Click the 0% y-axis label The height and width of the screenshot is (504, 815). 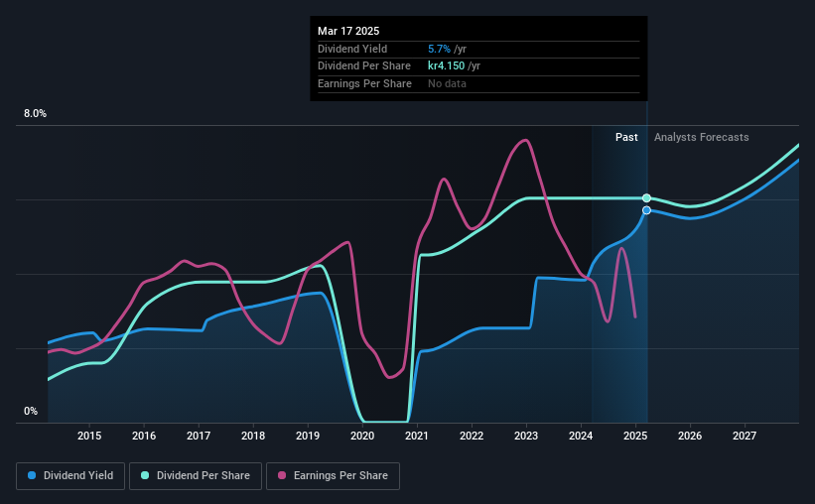pyautogui.click(x=31, y=411)
